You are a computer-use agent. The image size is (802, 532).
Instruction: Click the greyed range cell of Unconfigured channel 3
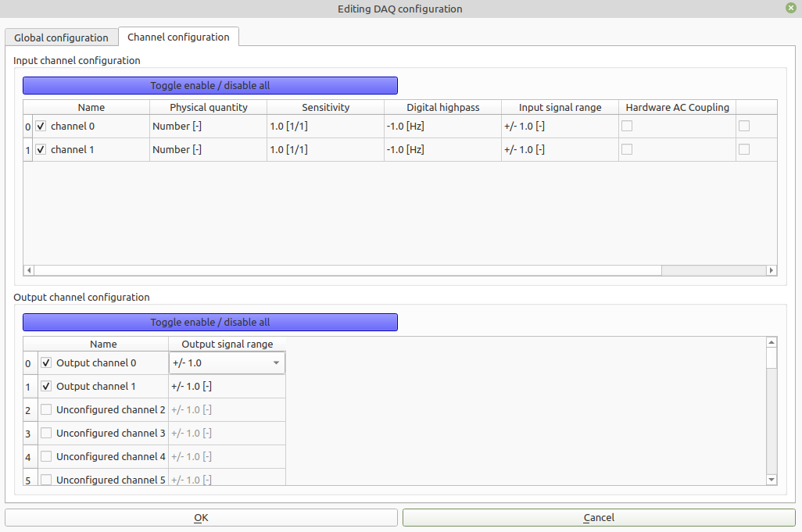(227, 434)
